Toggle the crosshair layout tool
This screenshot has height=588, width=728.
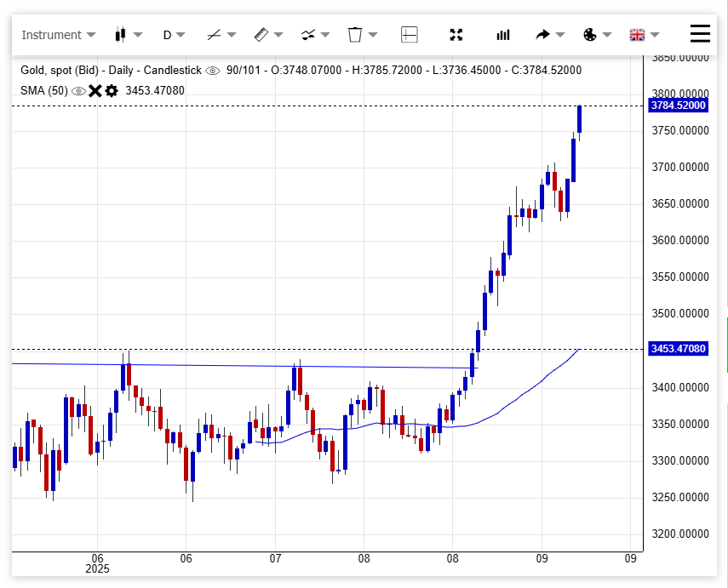point(410,35)
